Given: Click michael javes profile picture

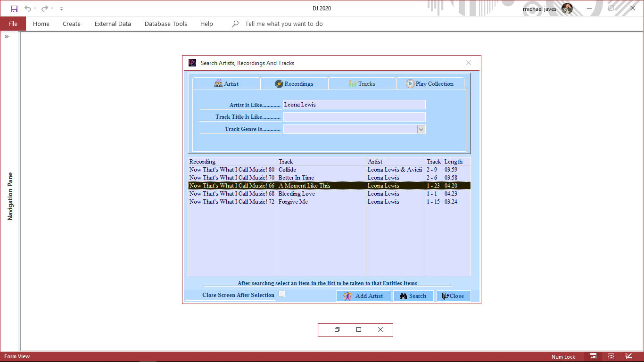Looking at the screenshot, I should click(567, 8).
